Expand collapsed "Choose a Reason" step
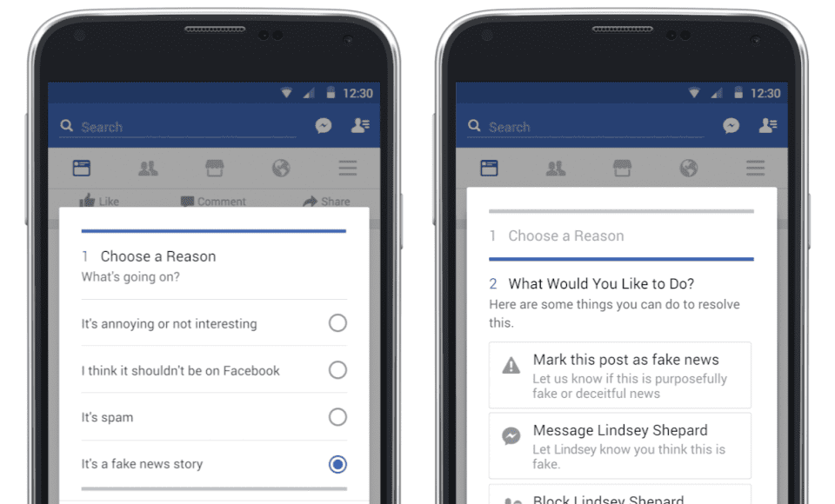 [621, 235]
